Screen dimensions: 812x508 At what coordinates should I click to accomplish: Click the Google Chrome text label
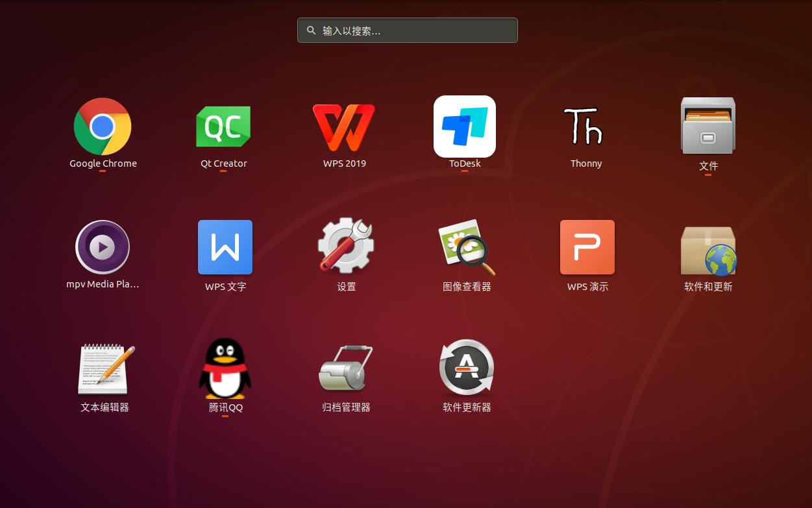tap(103, 163)
